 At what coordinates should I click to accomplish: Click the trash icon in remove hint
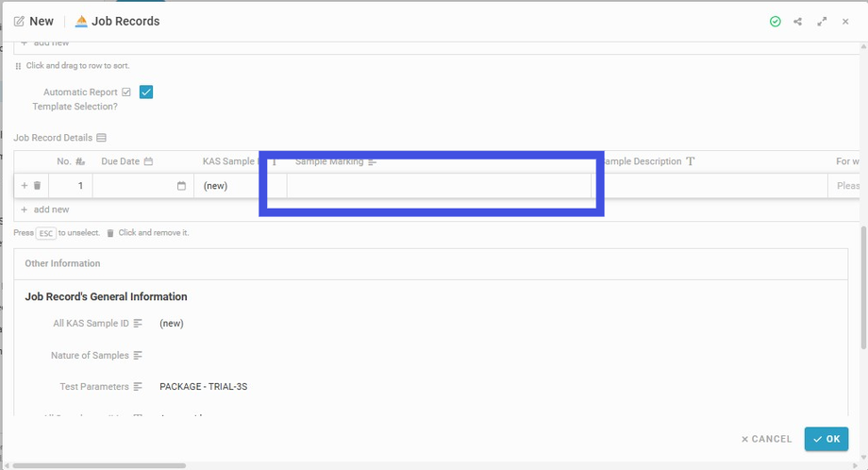[110, 233]
